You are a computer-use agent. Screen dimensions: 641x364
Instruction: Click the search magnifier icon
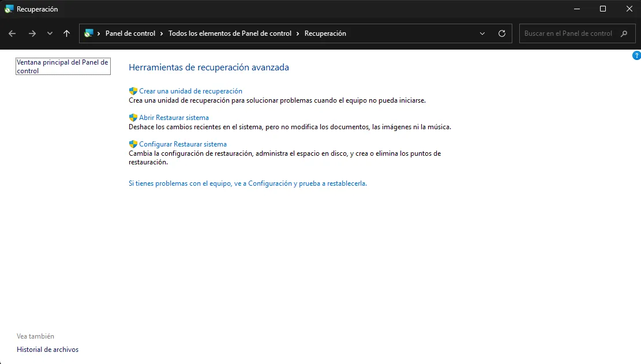pos(624,33)
